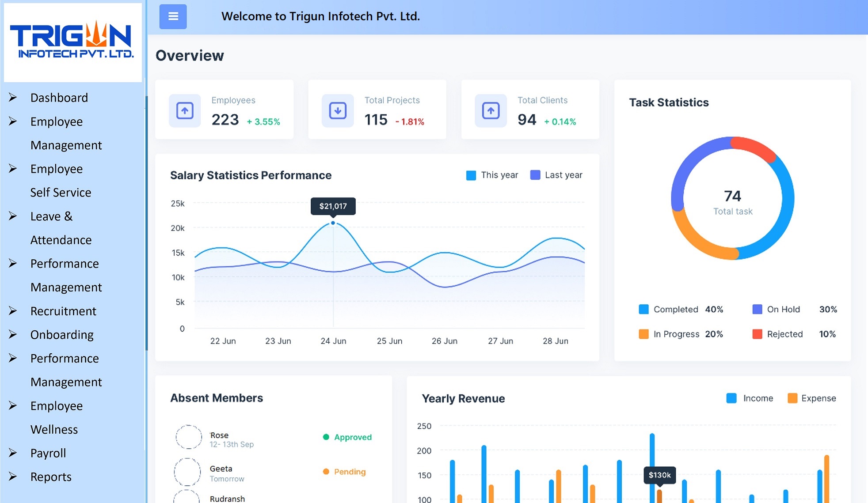
Task: Click the orange Pending status dot
Action: click(x=326, y=471)
